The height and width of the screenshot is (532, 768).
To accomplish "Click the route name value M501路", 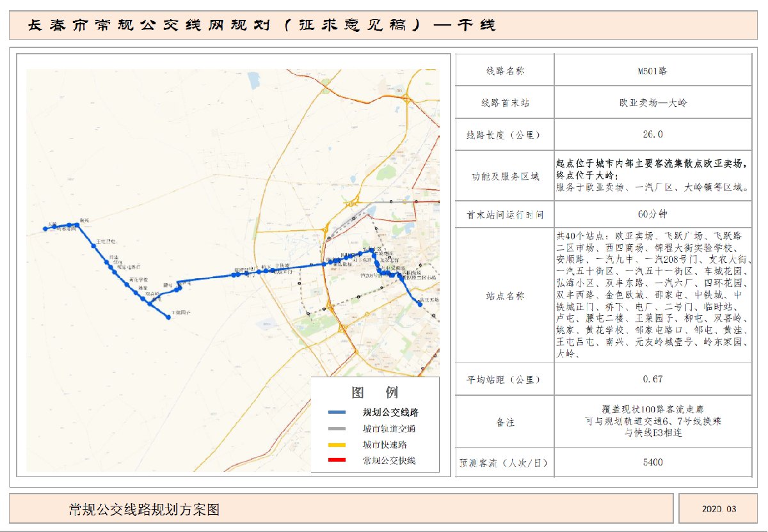I will point(653,70).
